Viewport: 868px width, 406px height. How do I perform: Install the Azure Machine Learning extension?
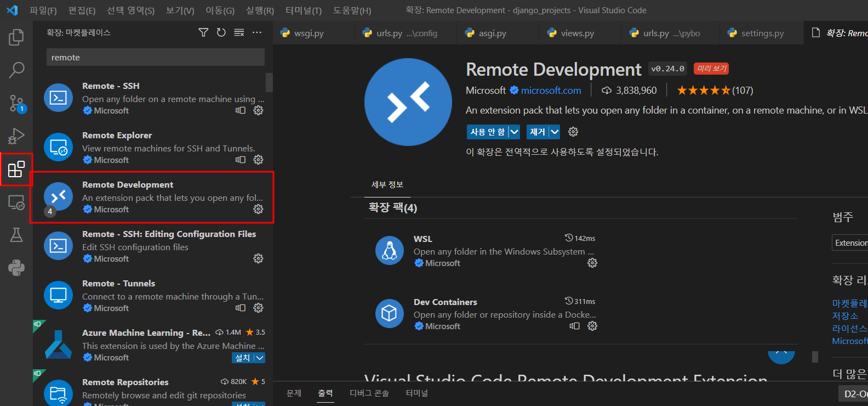[243, 358]
